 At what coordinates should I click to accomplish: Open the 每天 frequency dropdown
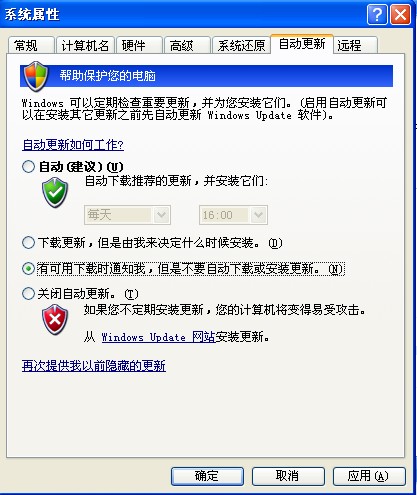click(127, 215)
